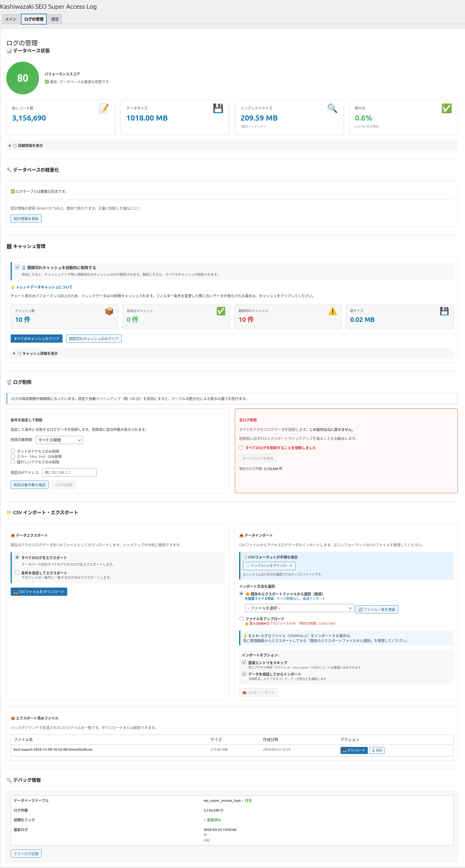Check ボットのアクセスのみ削除
The width and height of the screenshot is (465, 868).
pos(13,451)
